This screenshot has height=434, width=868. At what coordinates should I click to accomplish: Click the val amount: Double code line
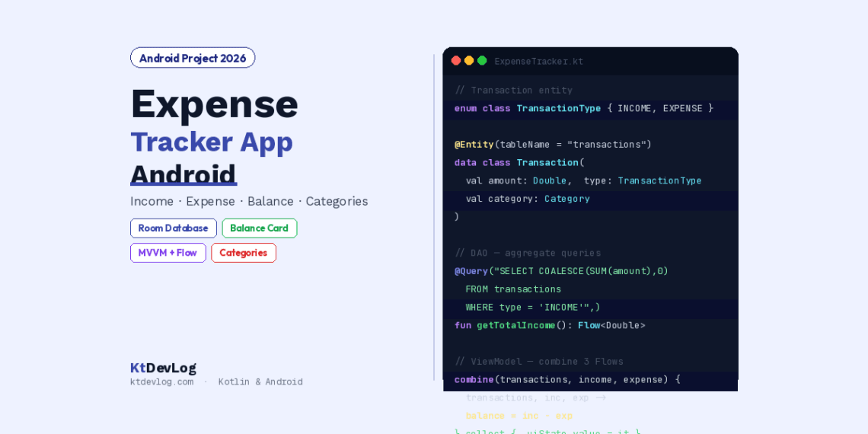583,180
